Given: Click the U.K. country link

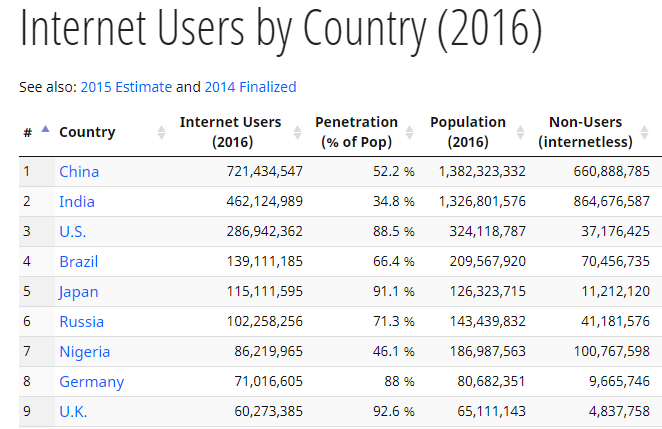Looking at the screenshot, I should point(73,412).
